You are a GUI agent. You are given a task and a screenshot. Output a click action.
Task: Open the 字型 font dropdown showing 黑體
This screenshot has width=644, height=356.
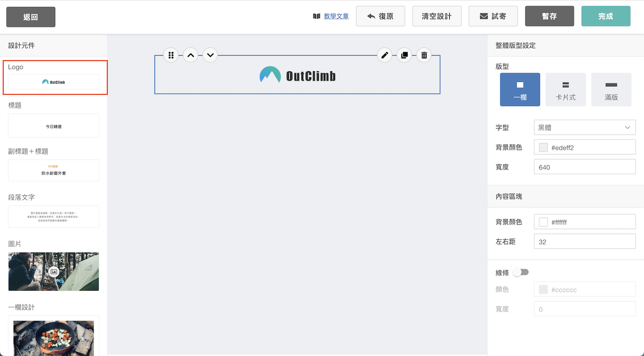click(x=585, y=128)
